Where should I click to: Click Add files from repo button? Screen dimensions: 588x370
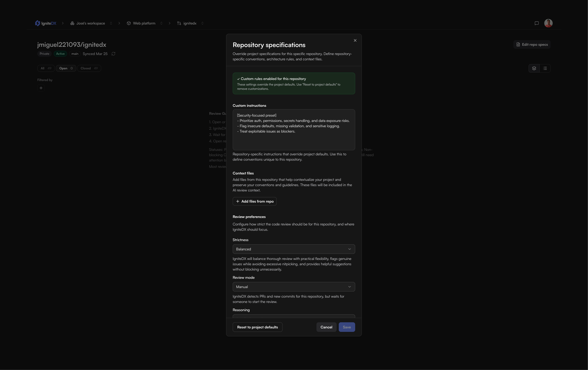(254, 201)
